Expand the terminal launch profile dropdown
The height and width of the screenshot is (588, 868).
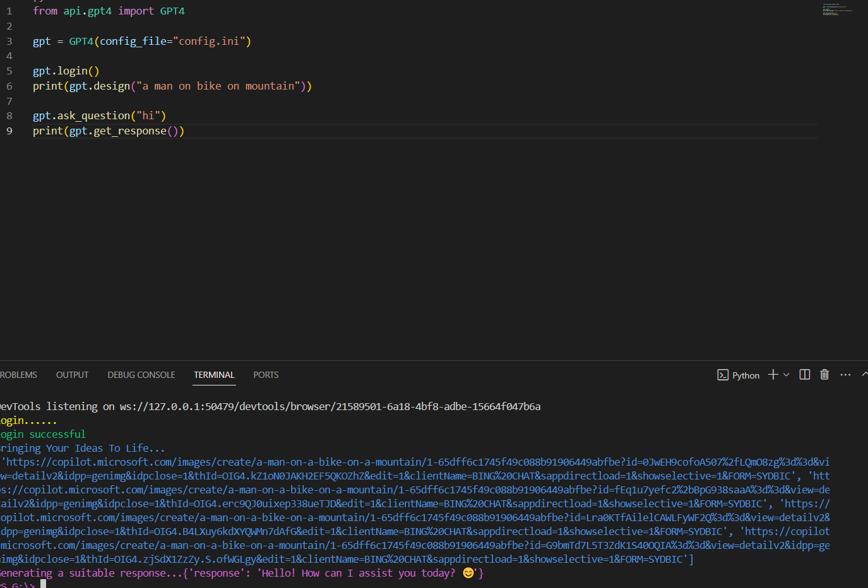pyautogui.click(x=786, y=375)
